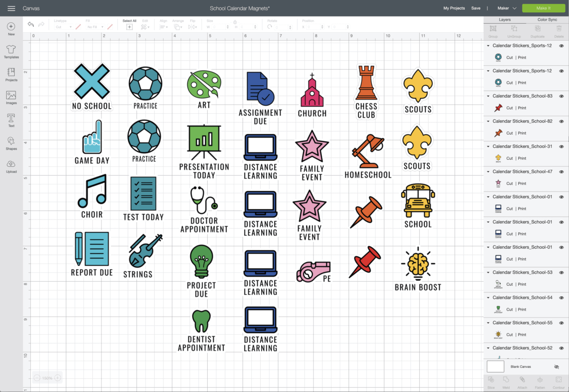Viewport: 569px width, 392px height.
Task: Hide the Calendar Stickers_Sports-12 layer
Action: point(561,46)
